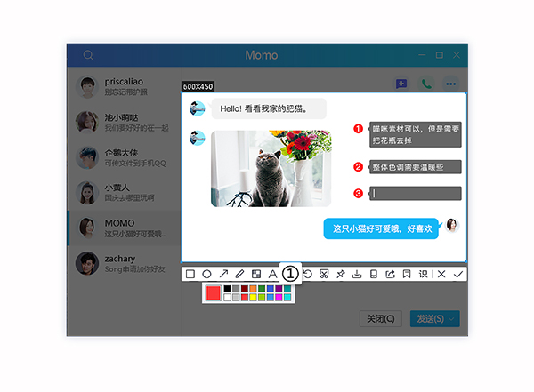Open the 小黄人 conversation
The width and height of the screenshot is (534, 392).
[x=124, y=193]
